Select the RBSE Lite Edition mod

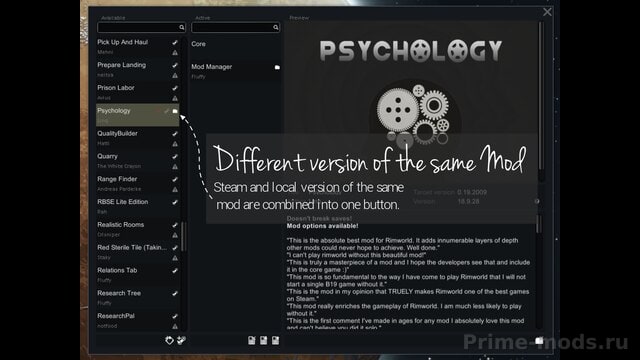(x=138, y=207)
